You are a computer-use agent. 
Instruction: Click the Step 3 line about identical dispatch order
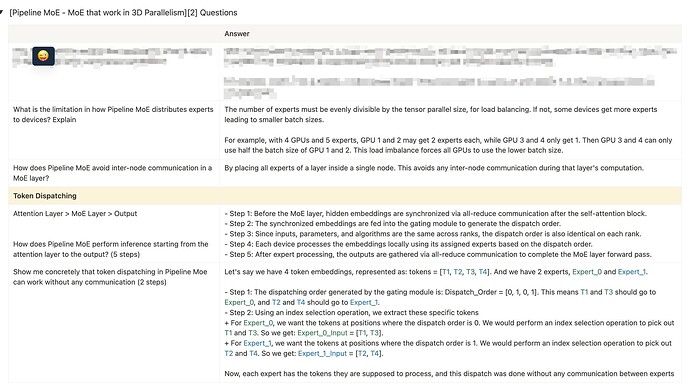[x=433, y=234]
